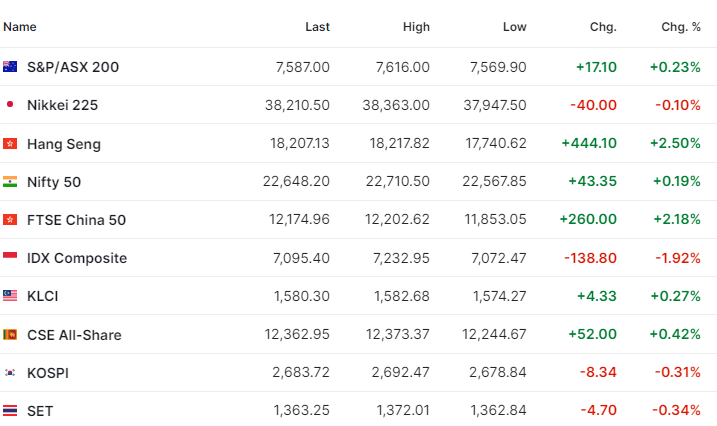This screenshot has height=426, width=717.
Task: Select SET last value 1,363.25
Action: [x=302, y=410]
